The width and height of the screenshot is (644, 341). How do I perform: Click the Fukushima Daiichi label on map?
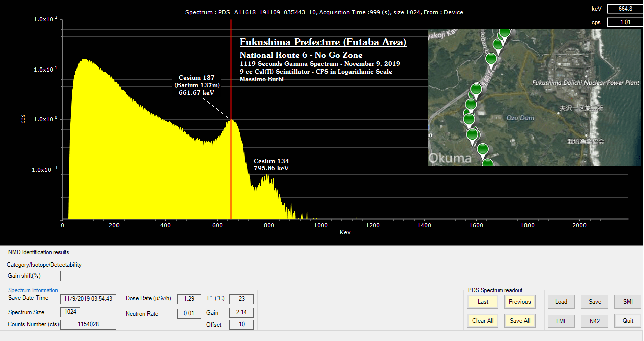(586, 83)
